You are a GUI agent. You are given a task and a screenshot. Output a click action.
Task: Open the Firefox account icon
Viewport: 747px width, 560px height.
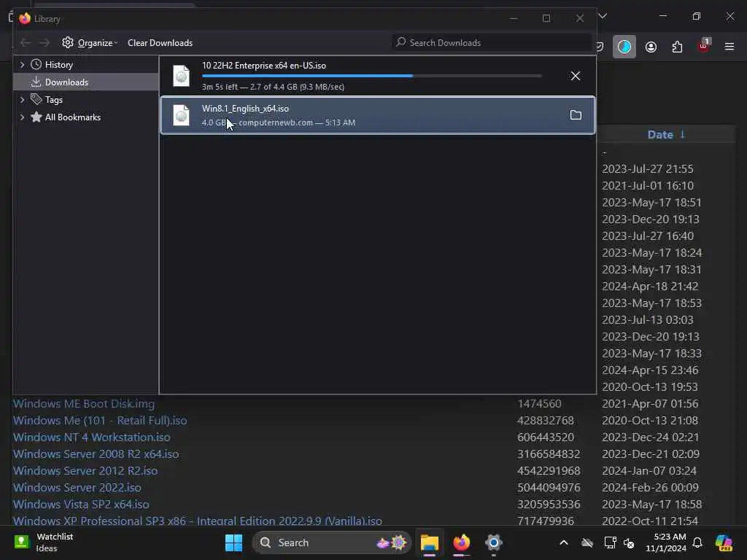651,47
